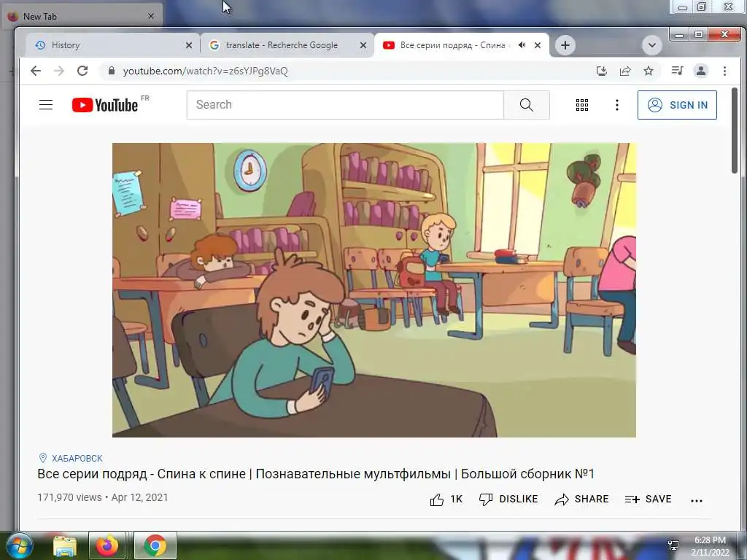
Task: Click the page vertical scrollbar thumb
Action: click(x=734, y=130)
